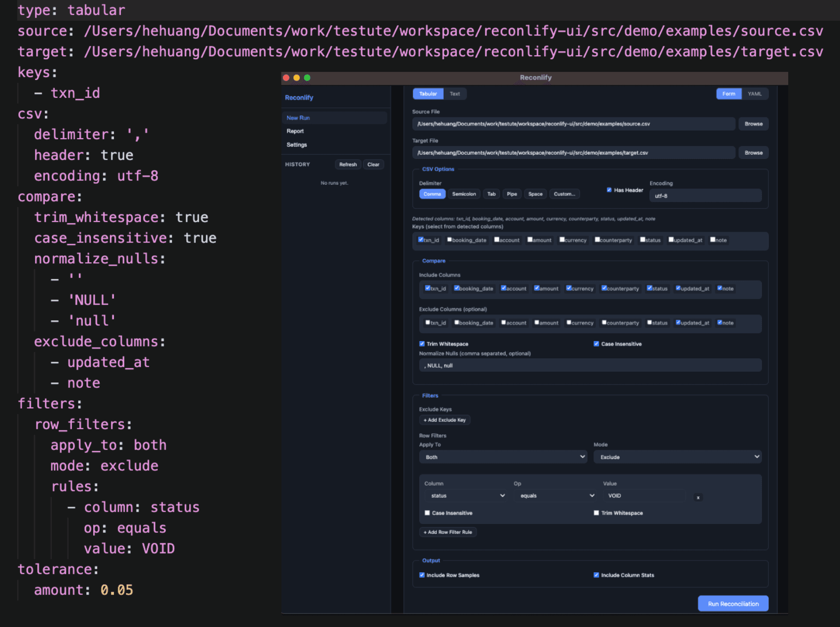Screen dimensions: 840x627
Task: Clear the run history
Action: [373, 164]
